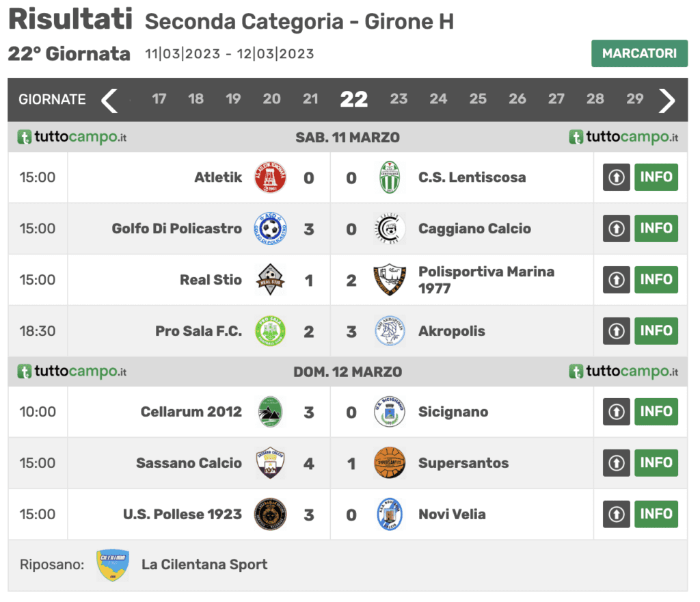Screen dimensions: 700x602
Task: Open the MARCATORI scorers button
Action: coord(639,53)
